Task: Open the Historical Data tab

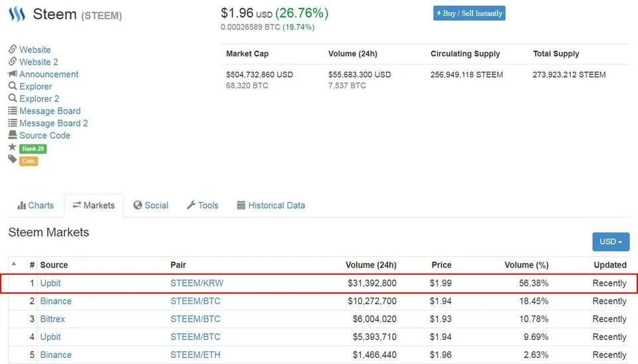Action: 271,205
